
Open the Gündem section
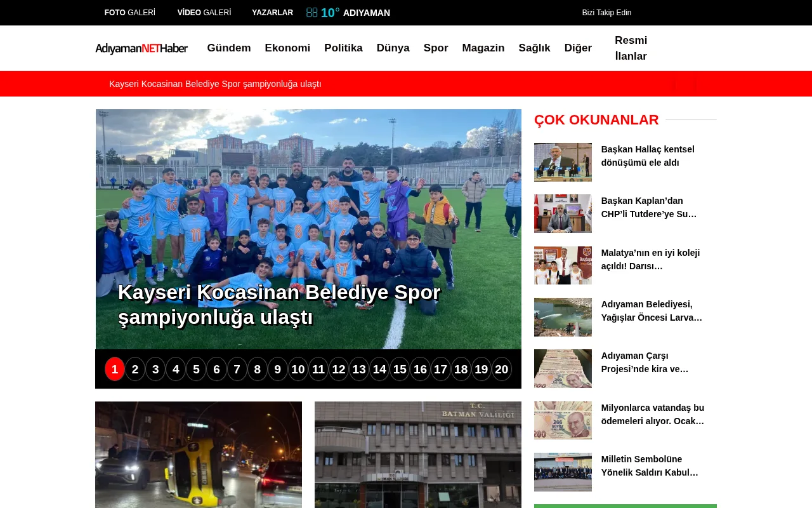pyautogui.click(x=228, y=48)
